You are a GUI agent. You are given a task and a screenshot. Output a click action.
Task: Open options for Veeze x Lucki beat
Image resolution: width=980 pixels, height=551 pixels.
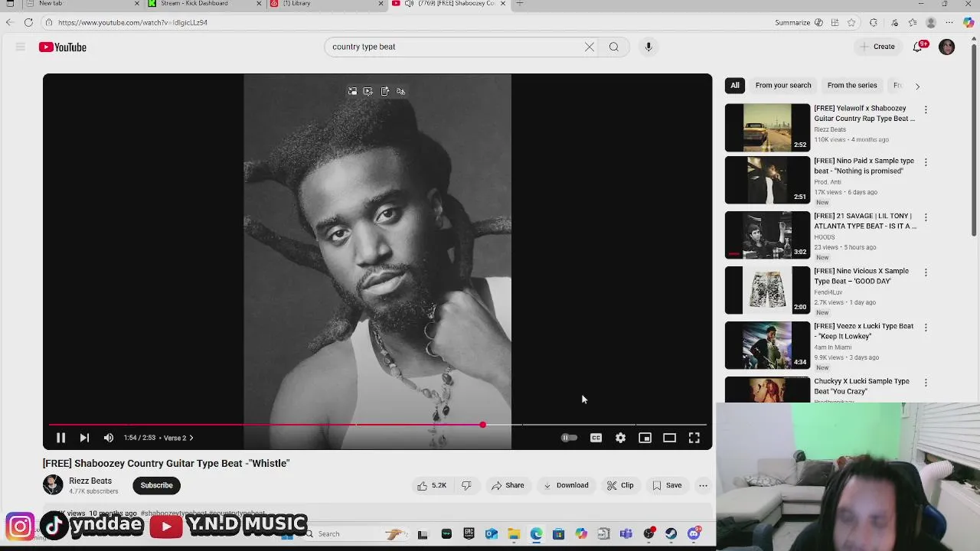(x=926, y=328)
